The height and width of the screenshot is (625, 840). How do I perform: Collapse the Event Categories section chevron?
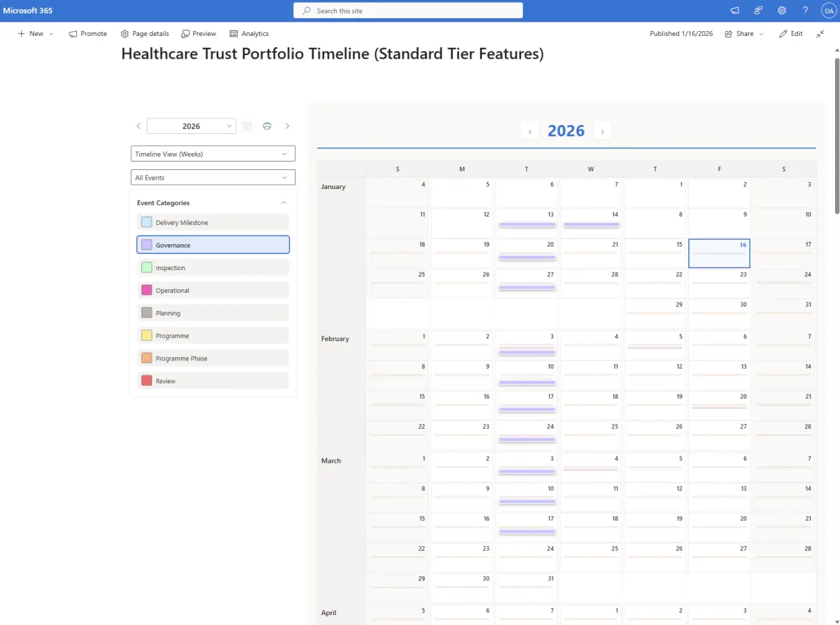[x=283, y=202]
